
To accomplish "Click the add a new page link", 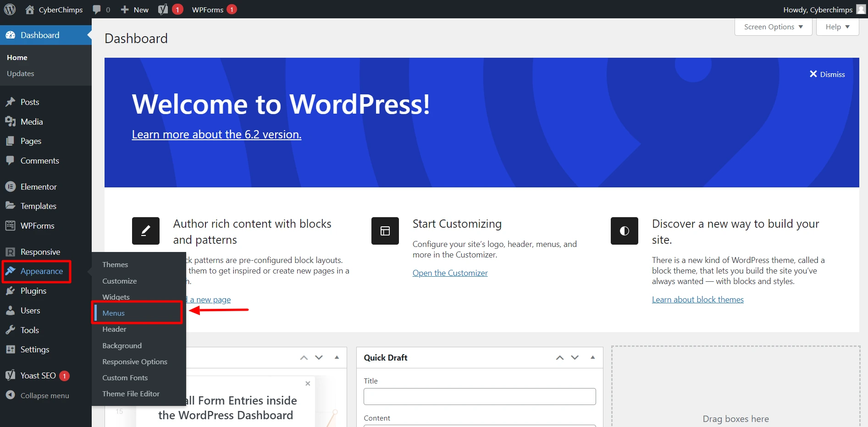I will tap(209, 300).
